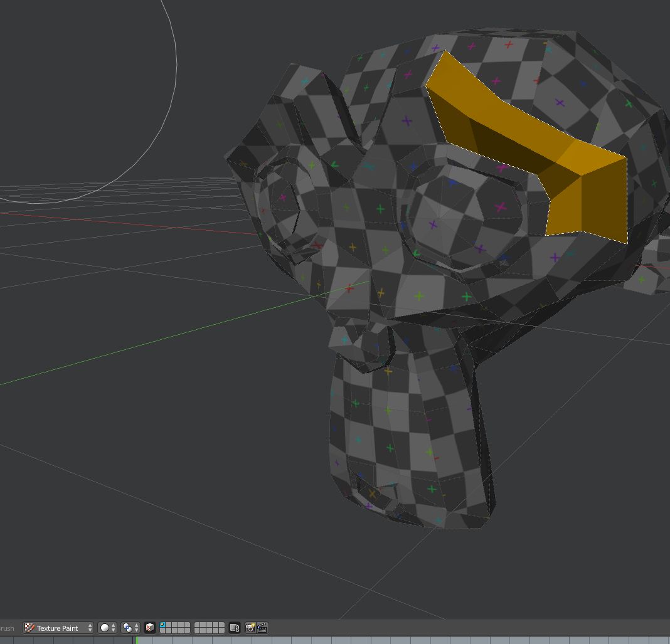
Task: Select the highlighted first scene layer button
Action: [x=162, y=625]
